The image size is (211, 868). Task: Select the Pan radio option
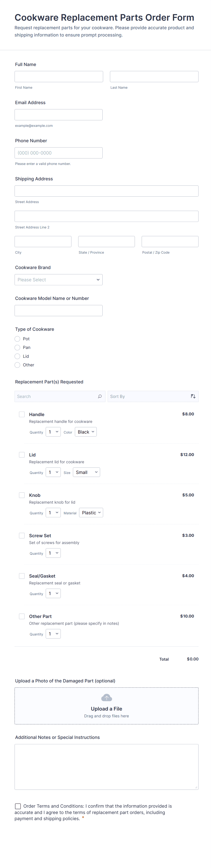click(17, 347)
